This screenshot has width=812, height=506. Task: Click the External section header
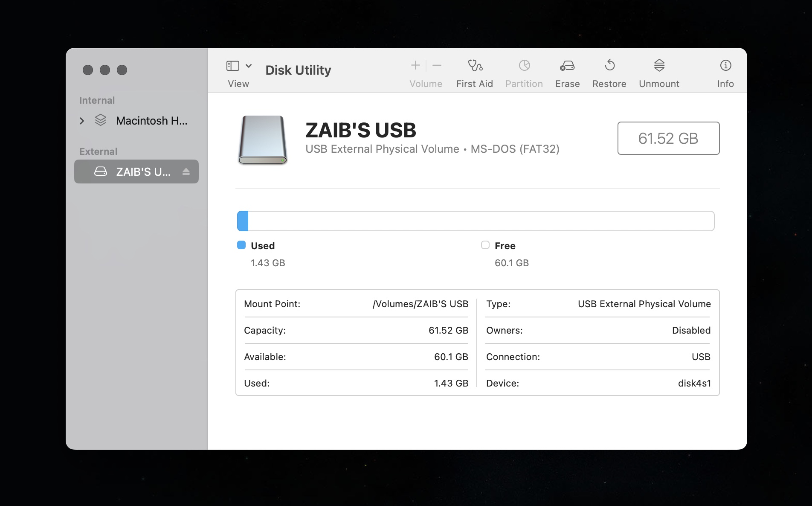point(99,151)
